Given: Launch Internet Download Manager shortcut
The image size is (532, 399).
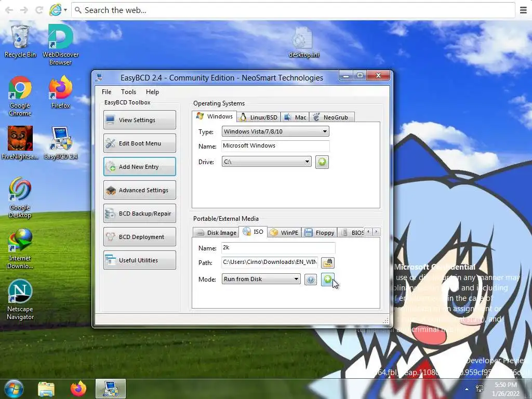Looking at the screenshot, I should pos(20,249).
